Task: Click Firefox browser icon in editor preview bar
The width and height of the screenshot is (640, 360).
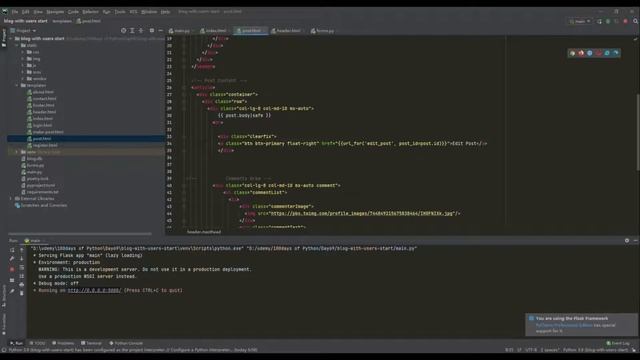Action: 581,53
